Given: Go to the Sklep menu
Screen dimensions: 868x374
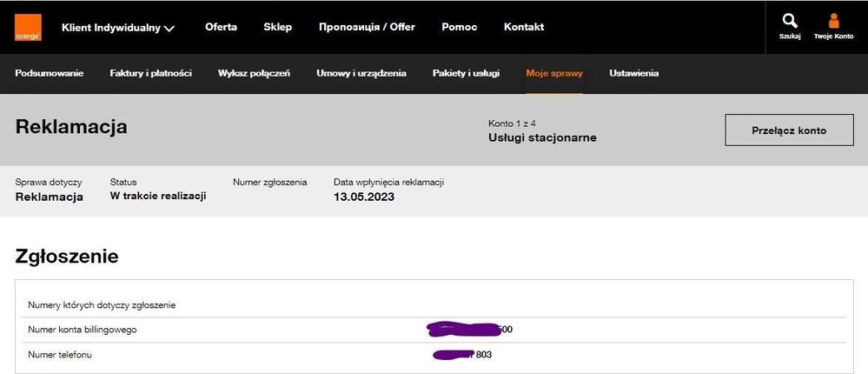Looking at the screenshot, I should (x=278, y=27).
